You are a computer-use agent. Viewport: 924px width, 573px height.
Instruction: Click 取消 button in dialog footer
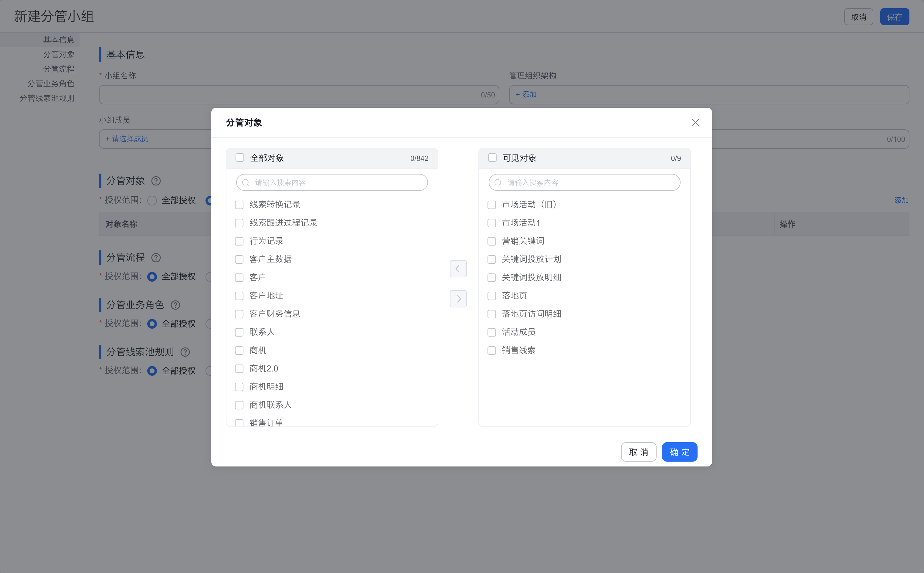(638, 452)
